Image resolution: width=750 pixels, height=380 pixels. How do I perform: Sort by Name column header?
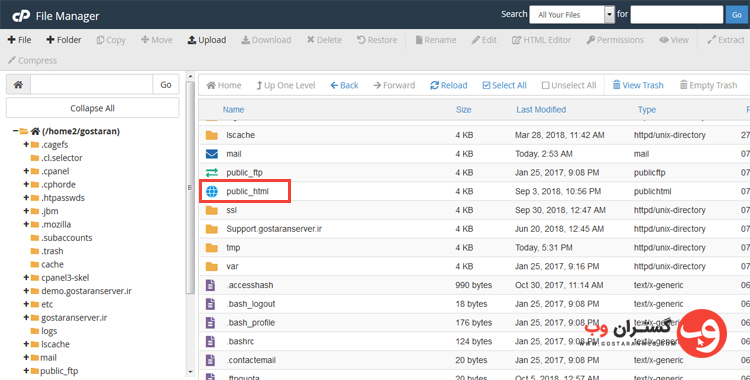click(233, 110)
